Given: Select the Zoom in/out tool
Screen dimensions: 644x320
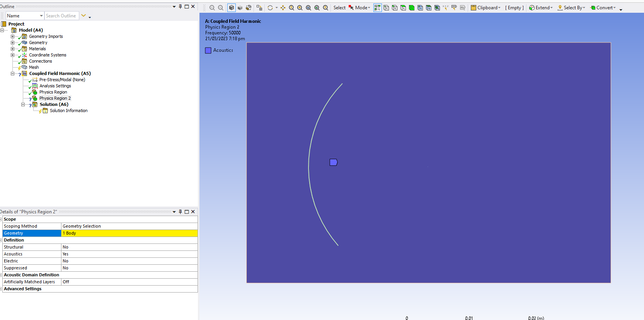Looking at the screenshot, I should click(291, 8).
